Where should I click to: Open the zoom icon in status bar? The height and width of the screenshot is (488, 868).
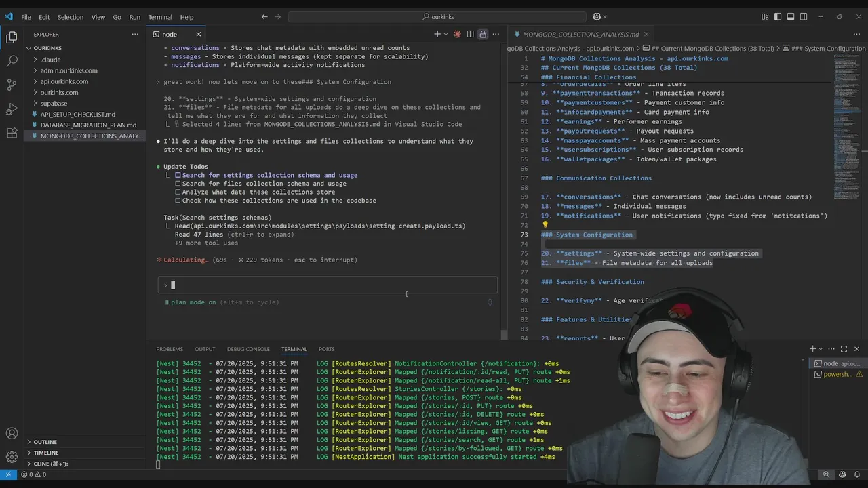click(826, 474)
